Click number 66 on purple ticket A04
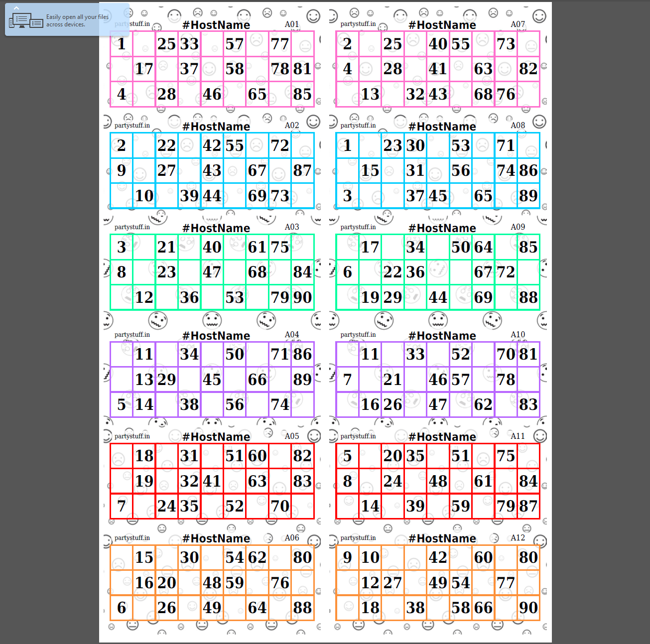The width and height of the screenshot is (650, 644). [x=257, y=380]
